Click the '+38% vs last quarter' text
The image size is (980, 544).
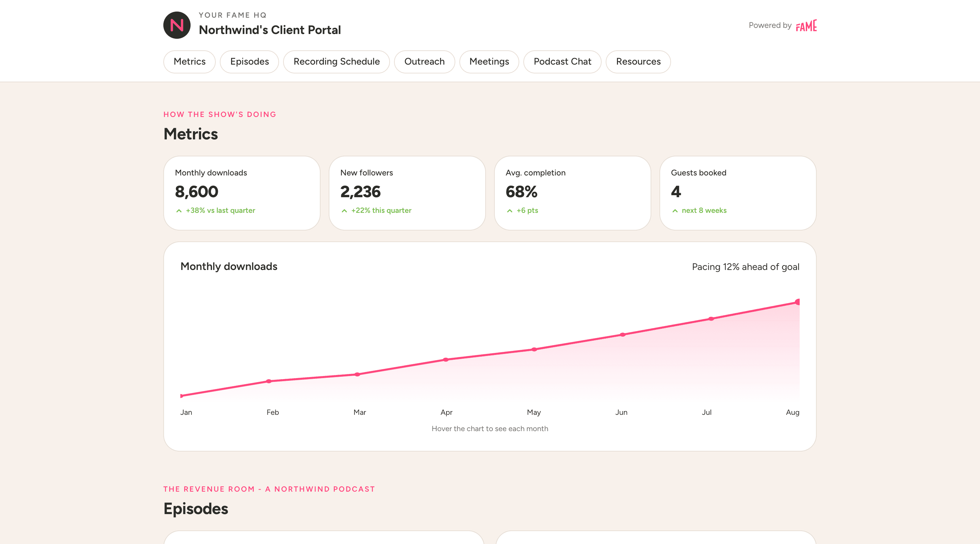pos(220,210)
